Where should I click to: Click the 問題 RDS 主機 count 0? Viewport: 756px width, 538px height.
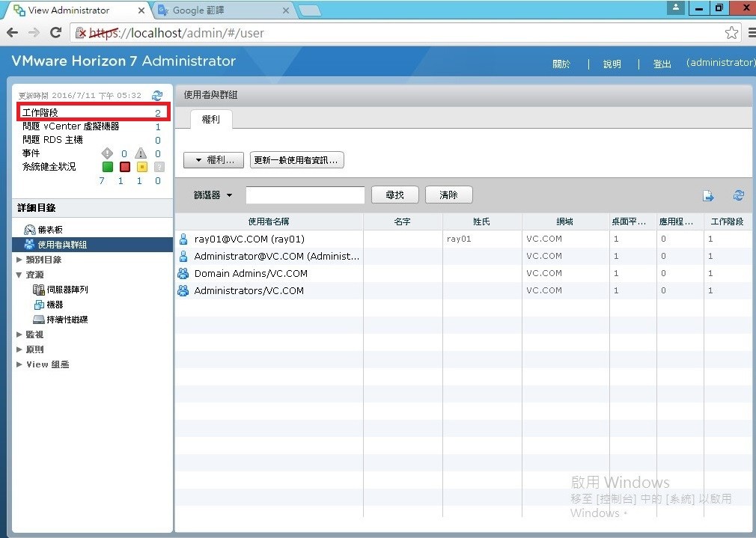(158, 140)
